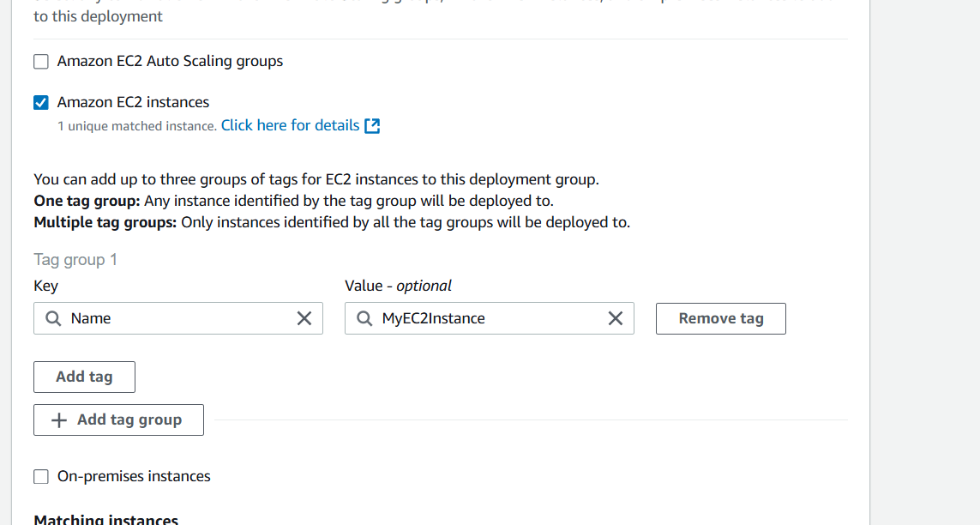The image size is (980, 525).
Task: Uncheck Amazon EC2 instances checkbox
Action: tap(41, 102)
